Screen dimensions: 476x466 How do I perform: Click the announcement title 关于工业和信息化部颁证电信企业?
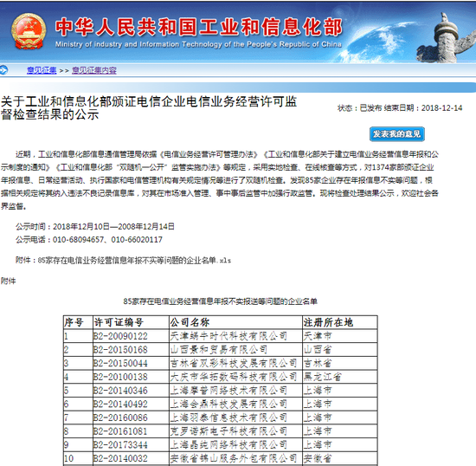coord(149,108)
